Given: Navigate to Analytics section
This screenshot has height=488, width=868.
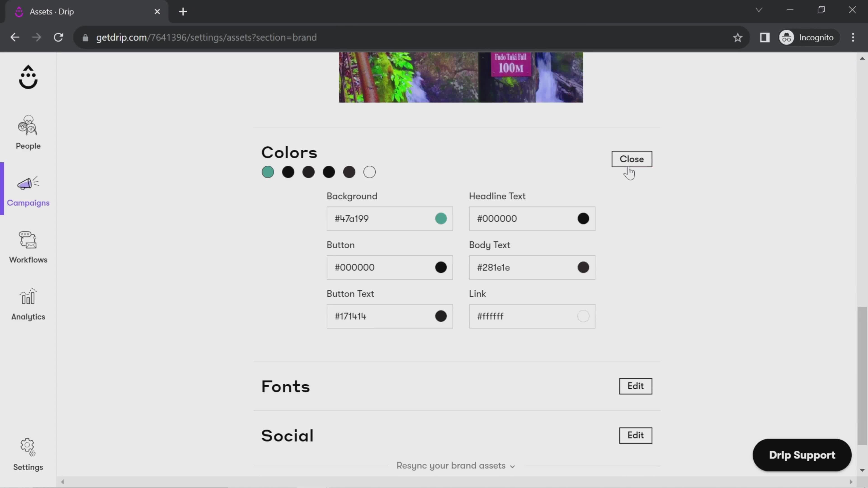Looking at the screenshot, I should click(x=28, y=305).
